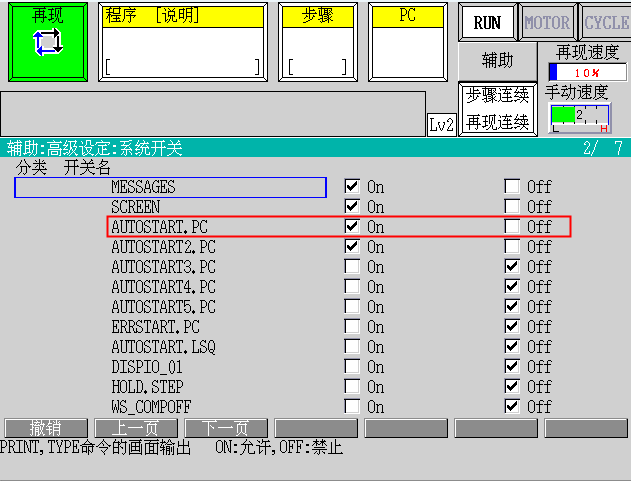This screenshot has height=481, width=631.
Task: Select the AUTOSTART3.PC switch name
Action: coord(163,267)
